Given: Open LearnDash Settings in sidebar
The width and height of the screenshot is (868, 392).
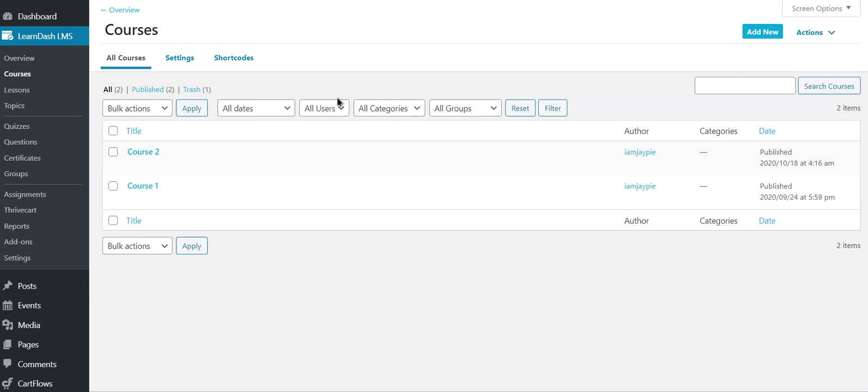Looking at the screenshot, I should tap(17, 258).
